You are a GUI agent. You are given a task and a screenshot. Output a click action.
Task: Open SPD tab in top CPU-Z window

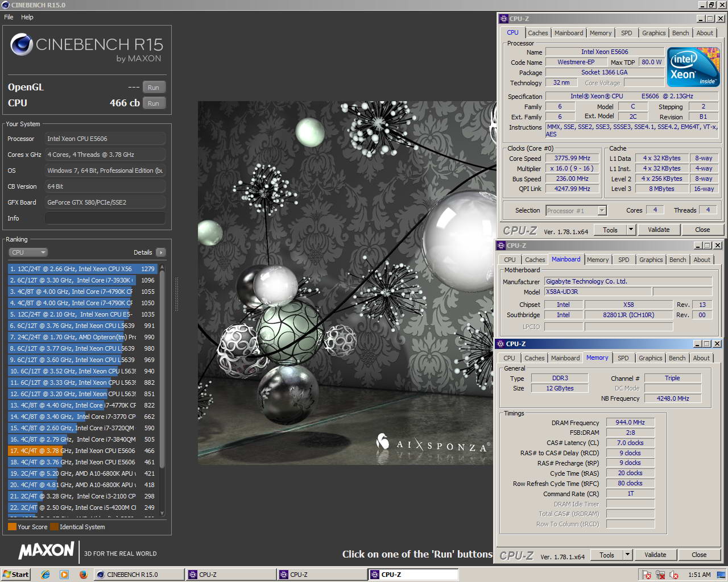click(627, 33)
